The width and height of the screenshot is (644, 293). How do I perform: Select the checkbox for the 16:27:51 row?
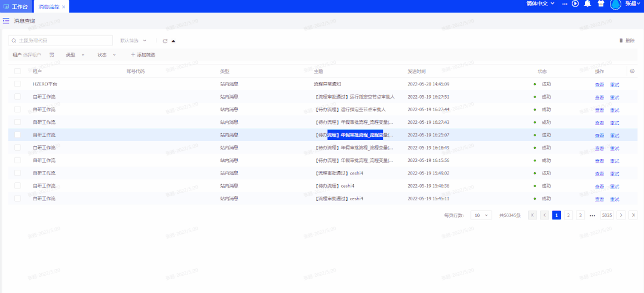pyautogui.click(x=17, y=96)
